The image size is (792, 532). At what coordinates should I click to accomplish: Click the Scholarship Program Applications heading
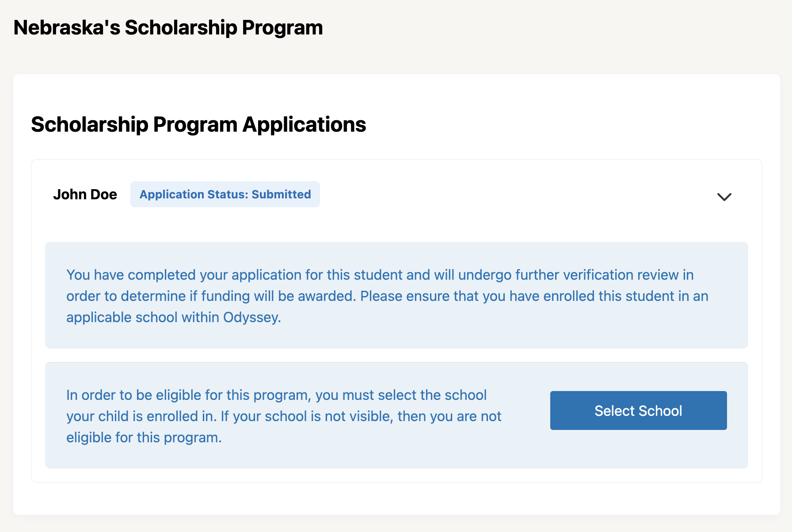(198, 125)
